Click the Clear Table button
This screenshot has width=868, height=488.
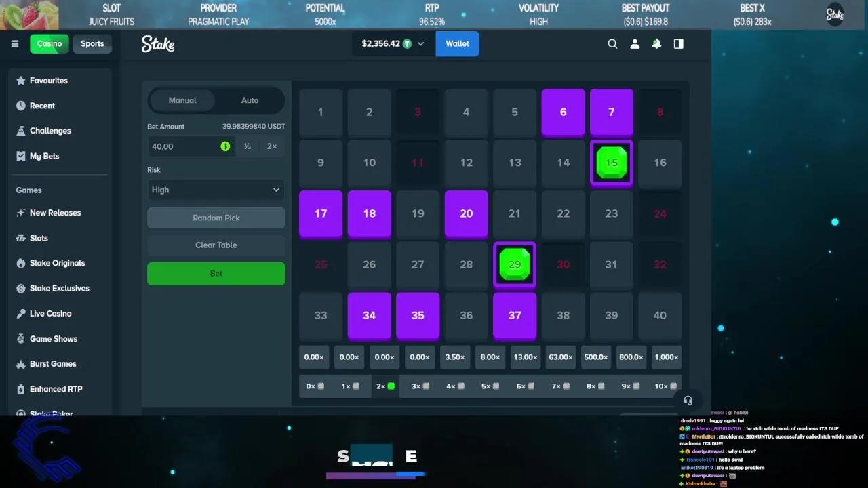tap(216, 245)
